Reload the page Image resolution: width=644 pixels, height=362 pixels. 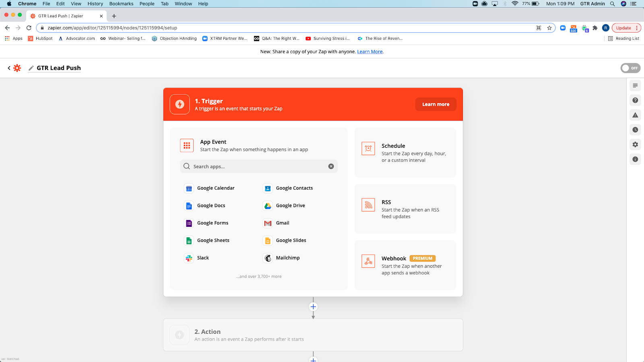29,28
